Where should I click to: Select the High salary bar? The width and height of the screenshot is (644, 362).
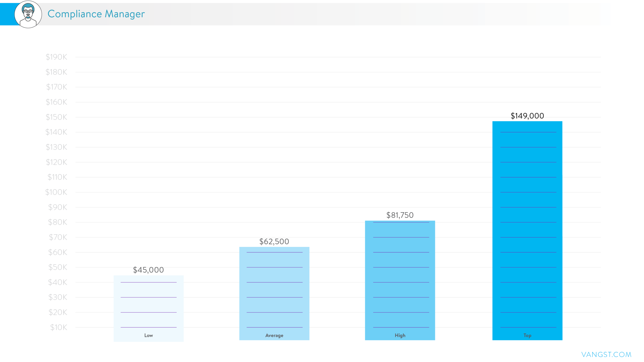pyautogui.click(x=400, y=275)
